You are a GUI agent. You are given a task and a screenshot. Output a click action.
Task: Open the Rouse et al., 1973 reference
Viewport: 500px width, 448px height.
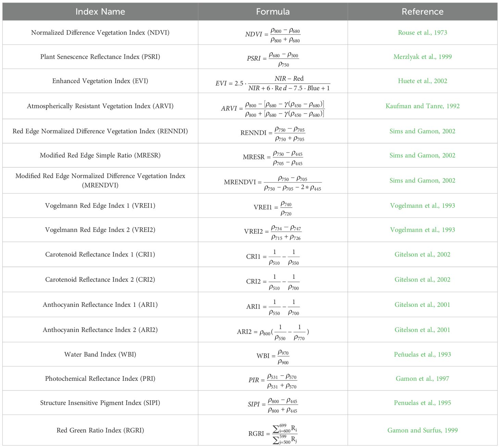click(x=422, y=33)
